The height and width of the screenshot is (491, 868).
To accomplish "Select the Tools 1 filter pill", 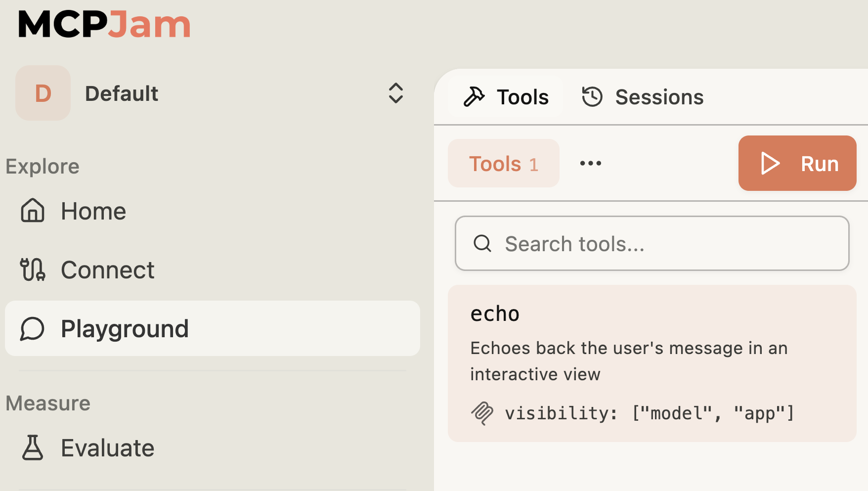I will tap(504, 163).
